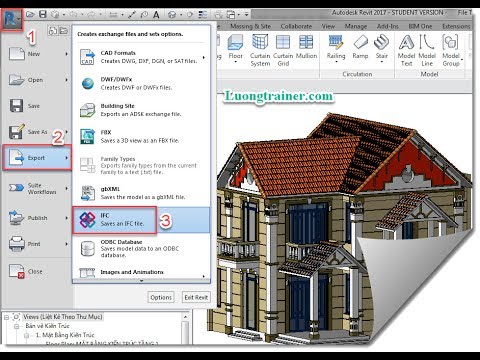Open the Customize Quick Access Toolbar dropdown

tap(247, 15)
